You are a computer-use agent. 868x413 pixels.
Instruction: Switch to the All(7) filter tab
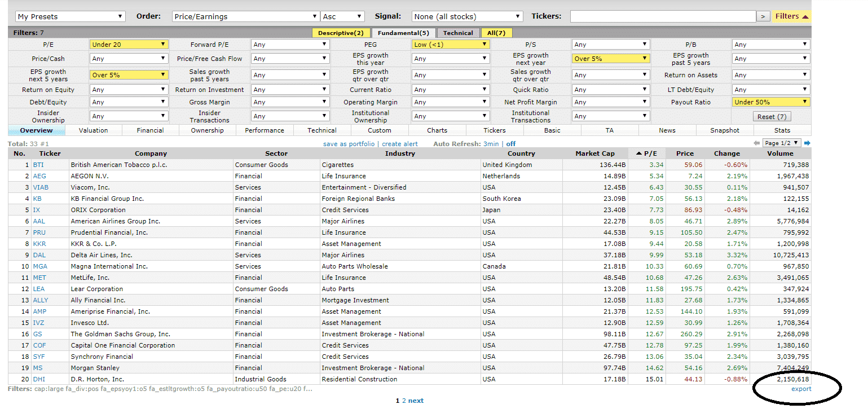(x=496, y=33)
